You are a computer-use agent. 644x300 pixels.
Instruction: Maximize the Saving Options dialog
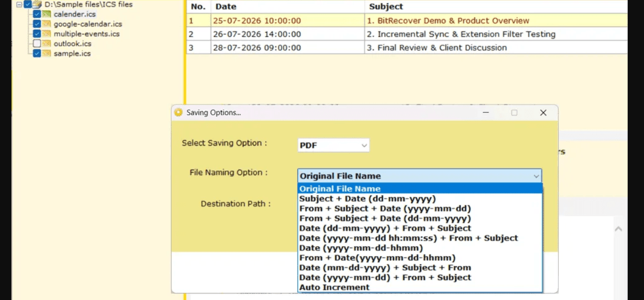pos(514,113)
